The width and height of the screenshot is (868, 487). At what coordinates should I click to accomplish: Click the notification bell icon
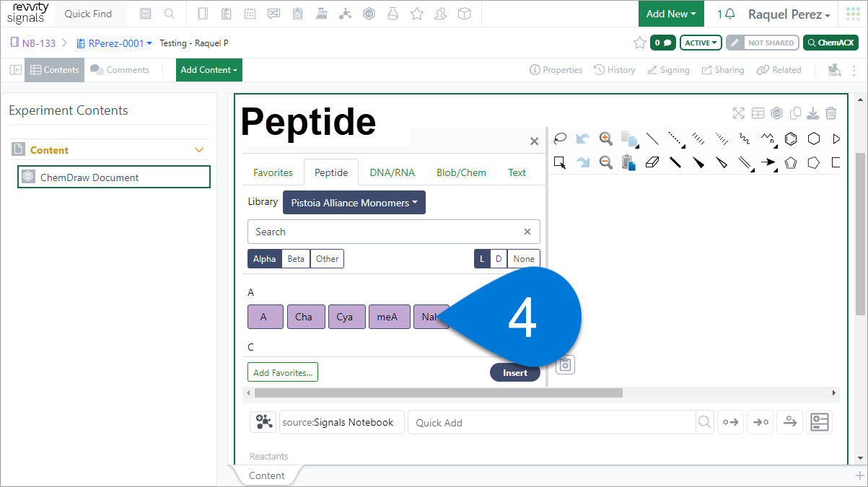click(730, 14)
